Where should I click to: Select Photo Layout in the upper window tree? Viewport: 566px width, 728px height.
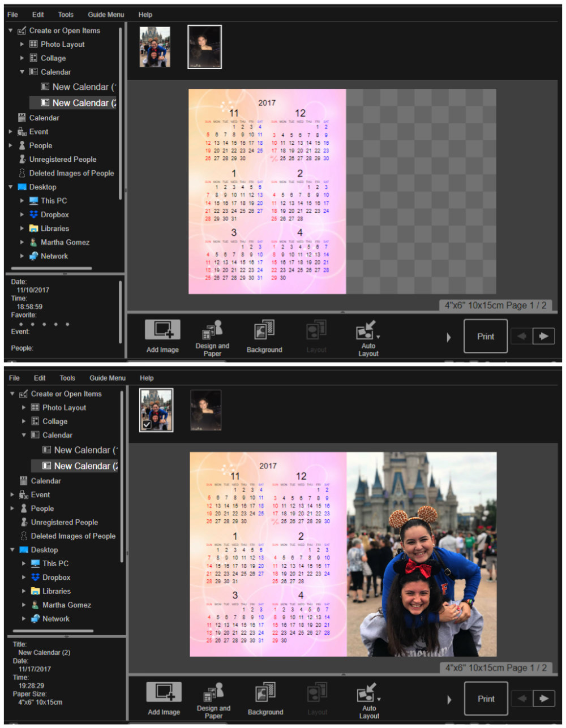click(x=62, y=44)
